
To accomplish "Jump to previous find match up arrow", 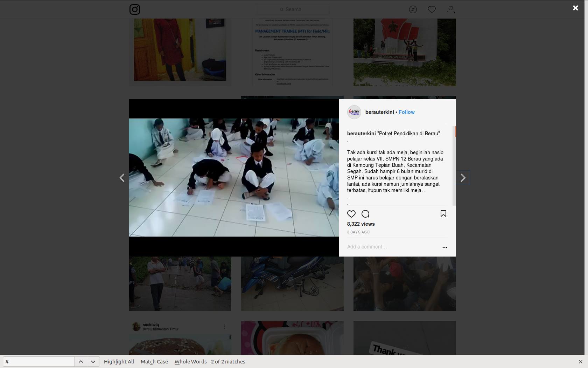I will click(80, 362).
